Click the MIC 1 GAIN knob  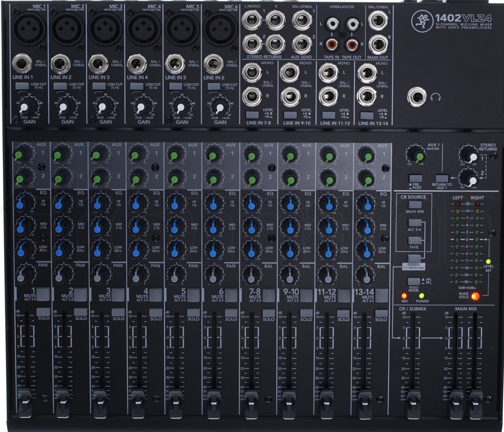pyautogui.click(x=25, y=108)
